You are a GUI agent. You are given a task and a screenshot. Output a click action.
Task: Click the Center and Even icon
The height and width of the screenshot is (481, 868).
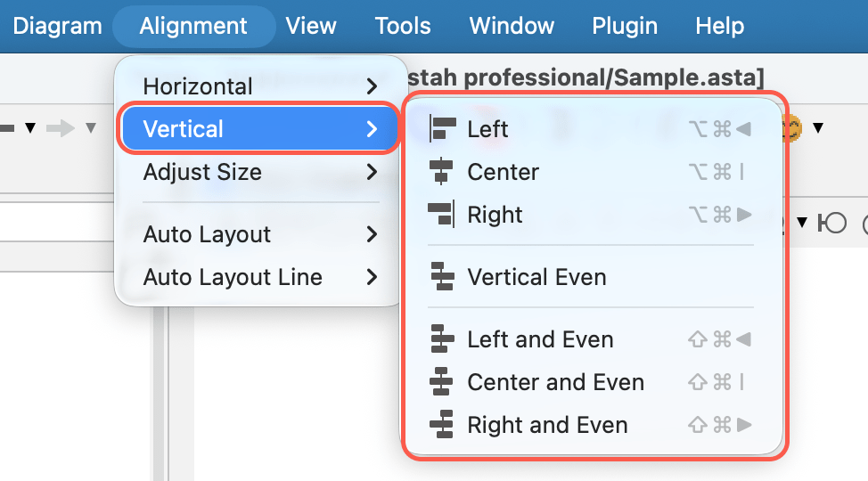[441, 382]
